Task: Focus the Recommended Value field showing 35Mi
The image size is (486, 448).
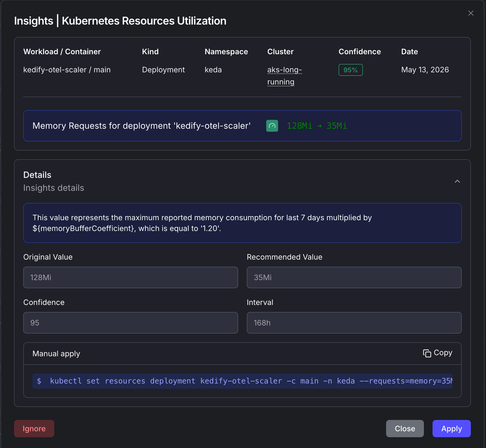Action: pos(354,277)
